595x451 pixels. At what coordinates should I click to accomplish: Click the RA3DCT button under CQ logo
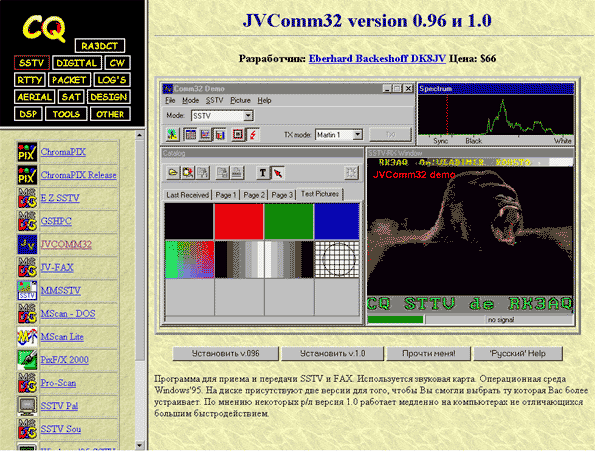click(99, 46)
